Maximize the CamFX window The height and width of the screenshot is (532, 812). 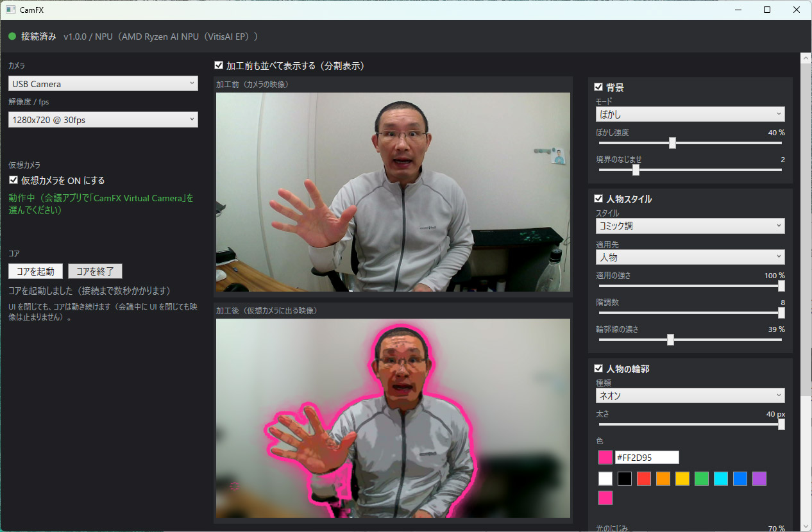point(767,10)
